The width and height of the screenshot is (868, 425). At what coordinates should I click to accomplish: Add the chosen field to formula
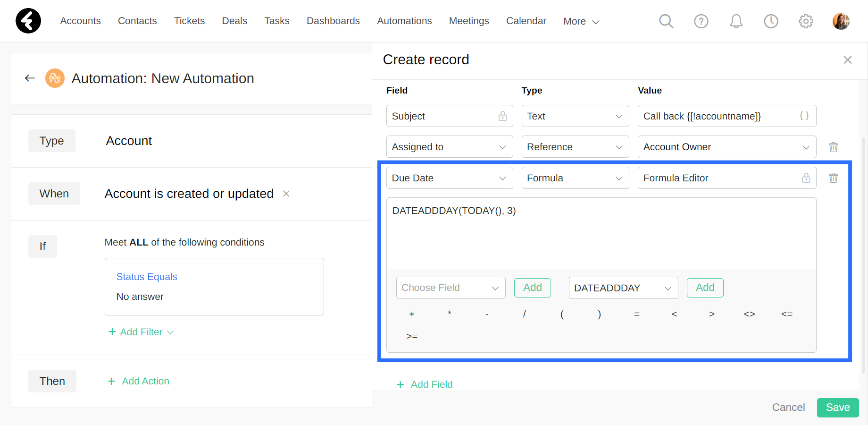533,288
